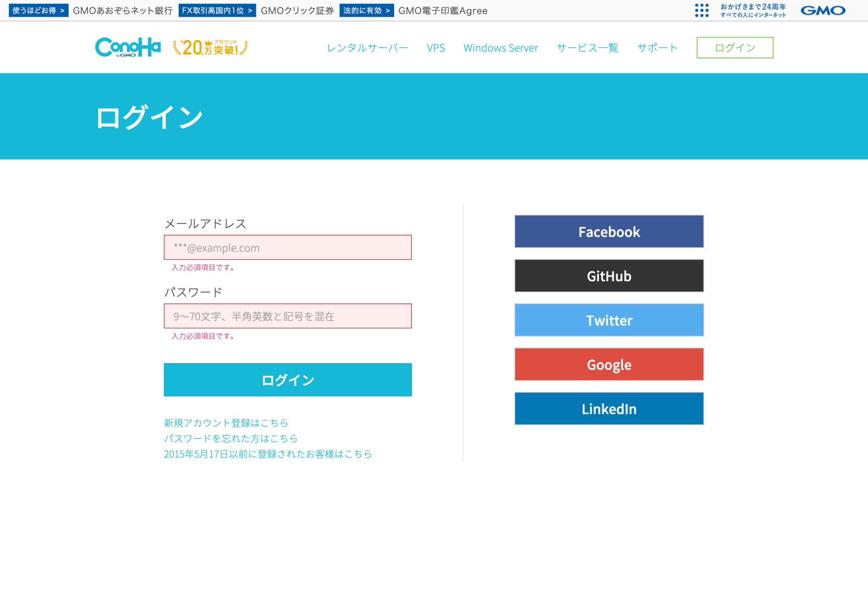Click the green outlined ログイン header button
Image resolution: width=868 pixels, height=589 pixels.
[735, 47]
